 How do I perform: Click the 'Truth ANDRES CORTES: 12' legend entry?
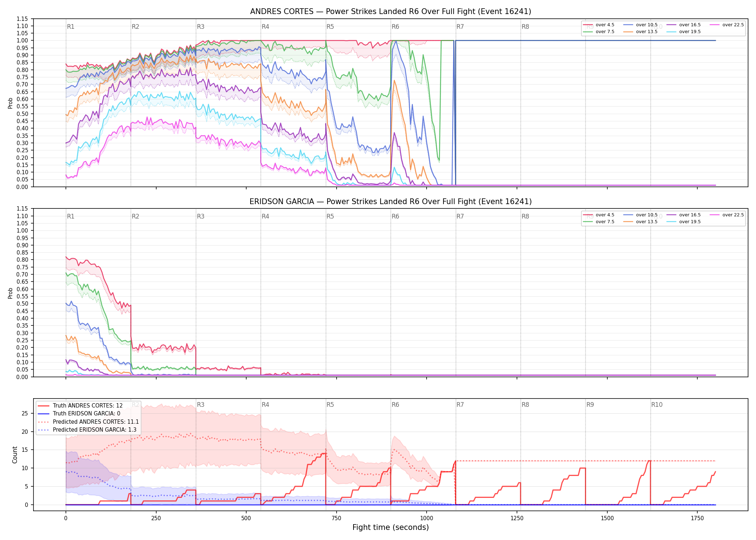(x=80, y=406)
